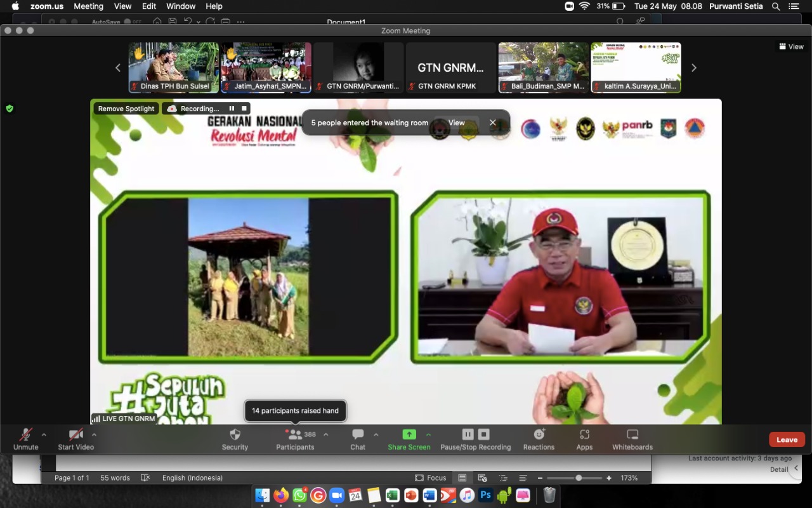
Task: Click the red Leave button
Action: pyautogui.click(x=787, y=439)
